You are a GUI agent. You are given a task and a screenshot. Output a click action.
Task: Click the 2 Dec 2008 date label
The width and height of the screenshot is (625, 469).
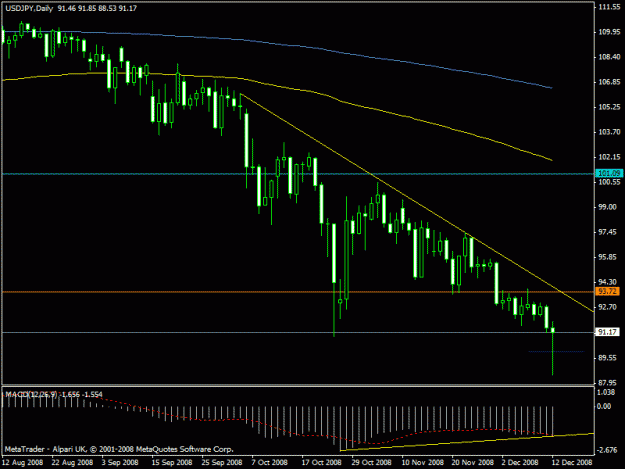(520, 463)
